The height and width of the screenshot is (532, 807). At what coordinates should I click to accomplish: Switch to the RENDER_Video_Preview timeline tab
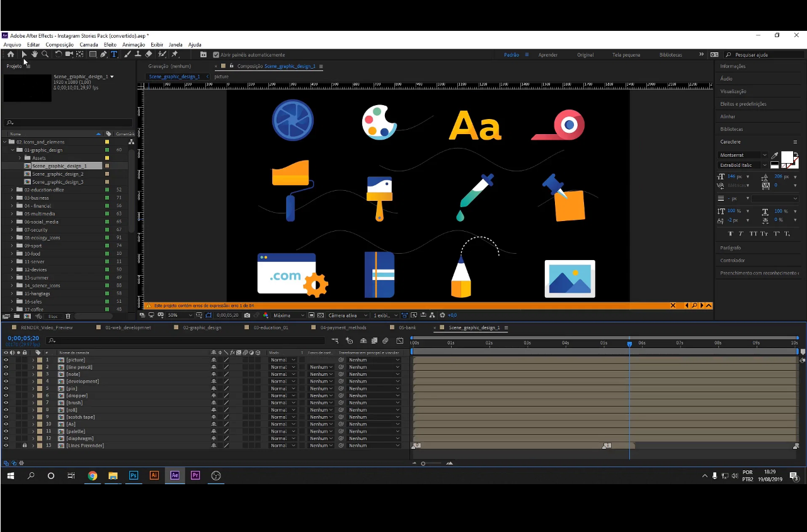pyautogui.click(x=47, y=327)
